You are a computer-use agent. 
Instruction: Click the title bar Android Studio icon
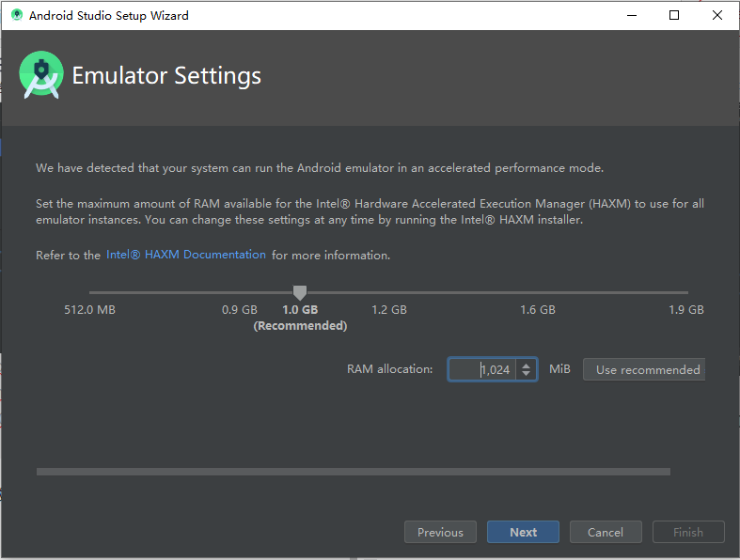pyautogui.click(x=17, y=15)
